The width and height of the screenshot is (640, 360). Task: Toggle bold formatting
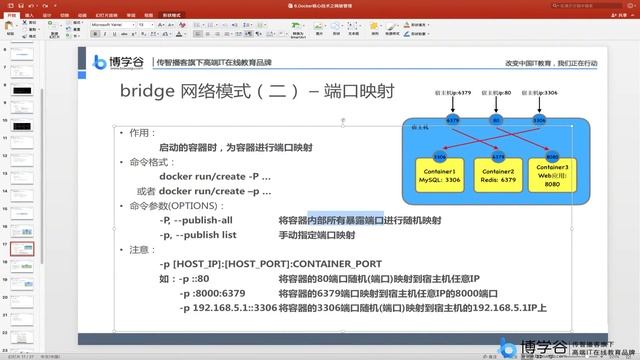[95, 34]
